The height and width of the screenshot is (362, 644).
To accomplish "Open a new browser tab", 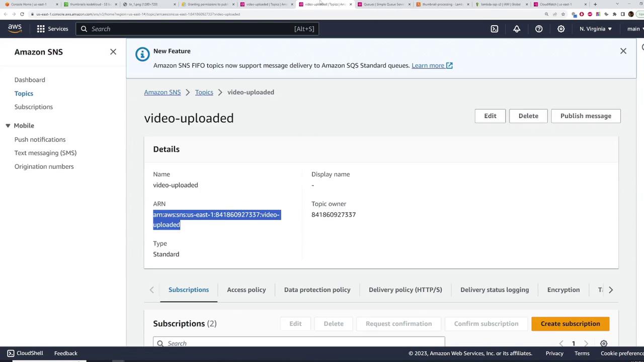I will tap(595, 4).
